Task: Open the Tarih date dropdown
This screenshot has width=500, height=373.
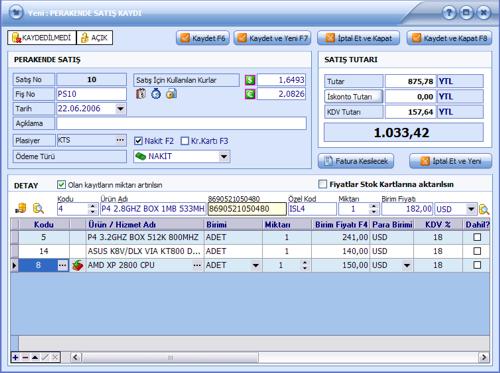Action: click(120, 109)
